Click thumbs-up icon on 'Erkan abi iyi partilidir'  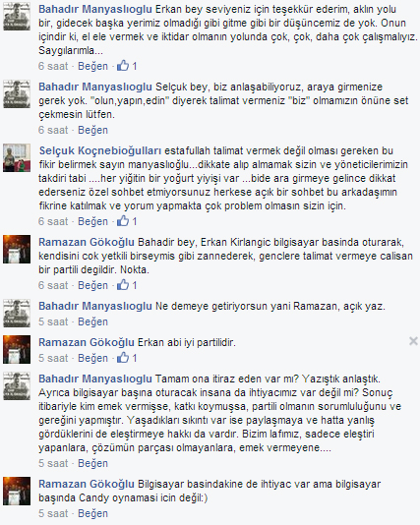pyautogui.click(x=123, y=358)
